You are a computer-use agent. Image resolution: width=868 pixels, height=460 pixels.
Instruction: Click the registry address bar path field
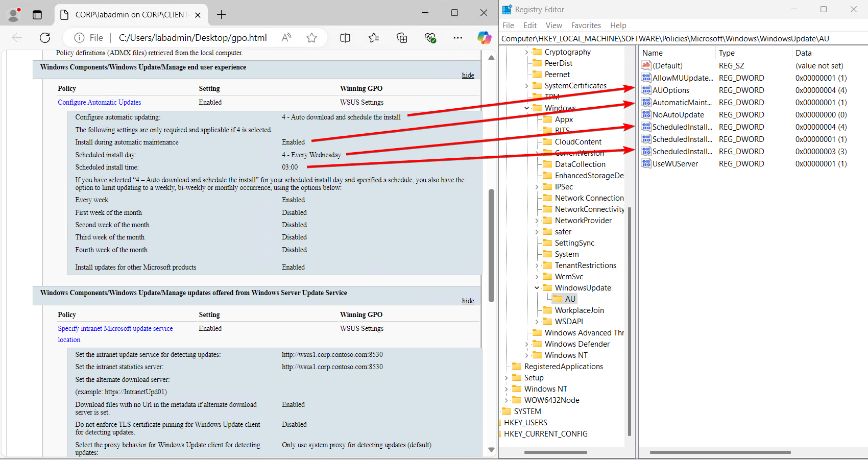point(664,38)
